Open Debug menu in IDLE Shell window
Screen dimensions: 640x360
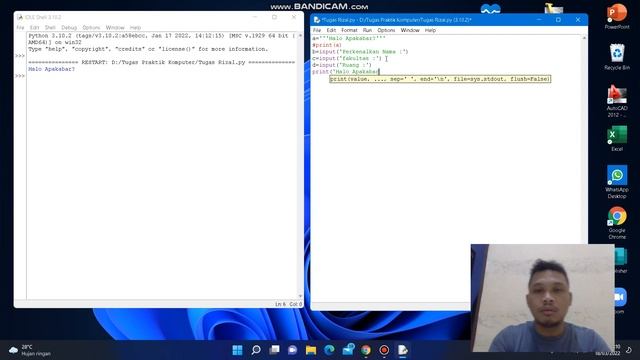tap(69, 28)
